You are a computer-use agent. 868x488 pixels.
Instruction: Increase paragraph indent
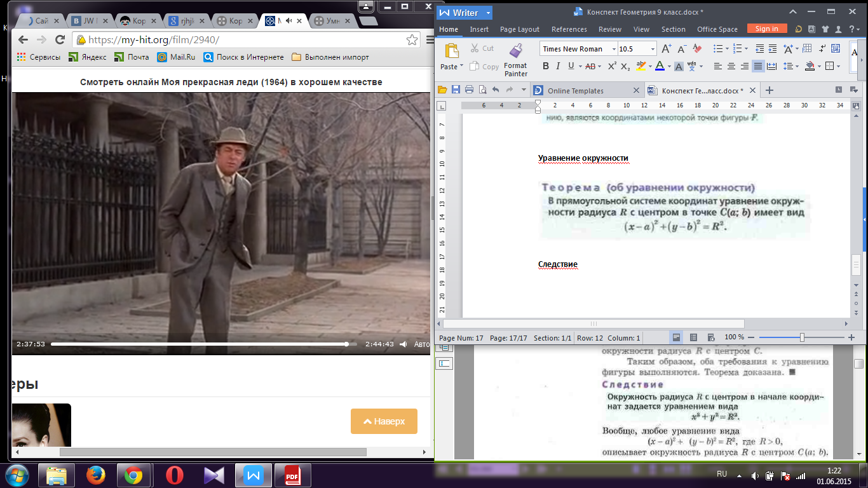pos(773,49)
